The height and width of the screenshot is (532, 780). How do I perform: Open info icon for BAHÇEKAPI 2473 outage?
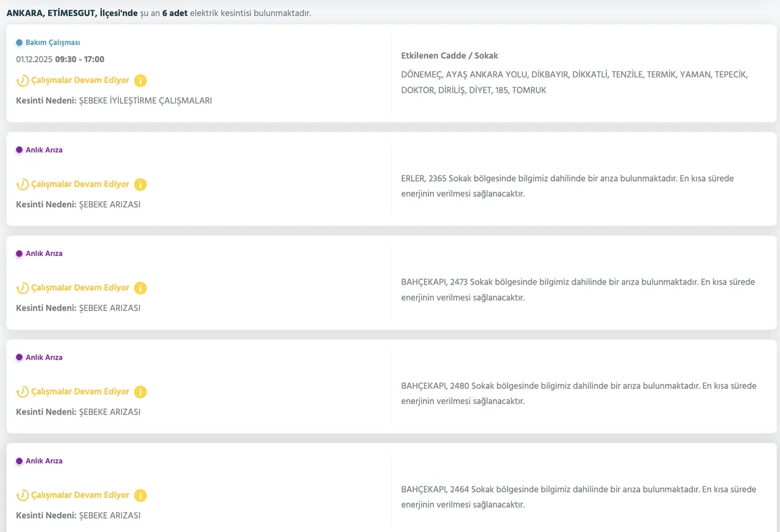[x=140, y=288]
